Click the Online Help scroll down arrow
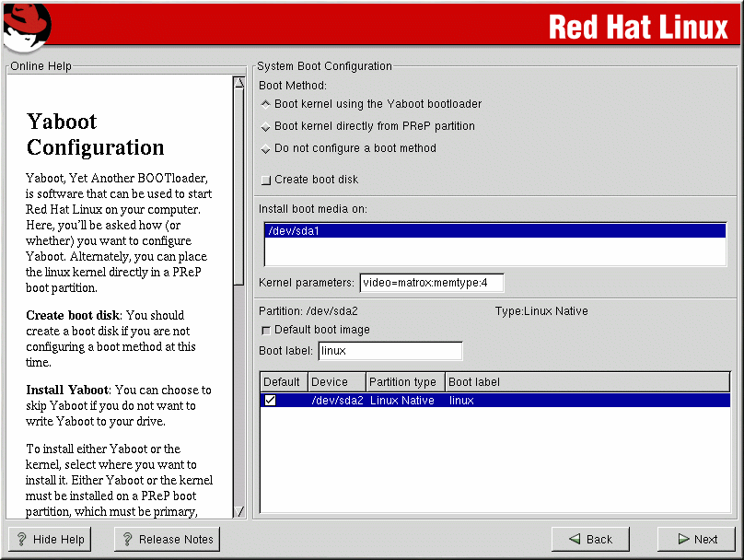The width and height of the screenshot is (744, 560). (239, 511)
